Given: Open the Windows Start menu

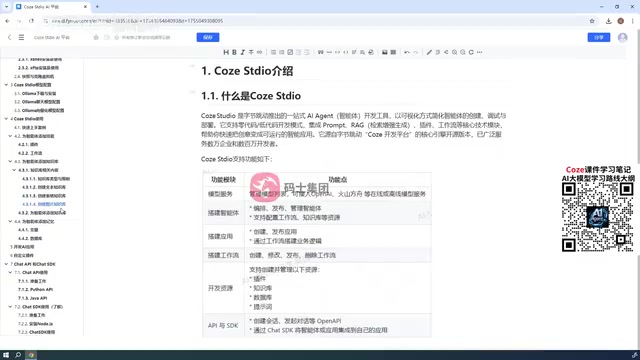Looking at the screenshot, I should pyautogui.click(x=6, y=355).
